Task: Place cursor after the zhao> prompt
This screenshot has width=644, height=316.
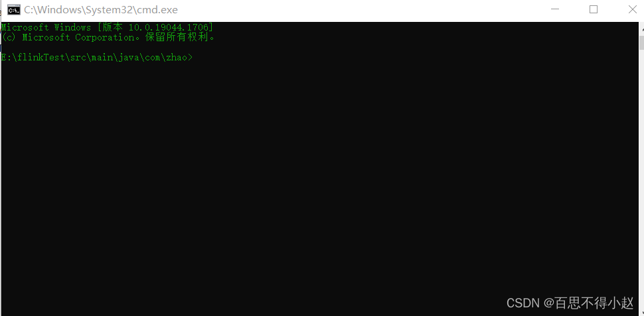Action: point(195,58)
